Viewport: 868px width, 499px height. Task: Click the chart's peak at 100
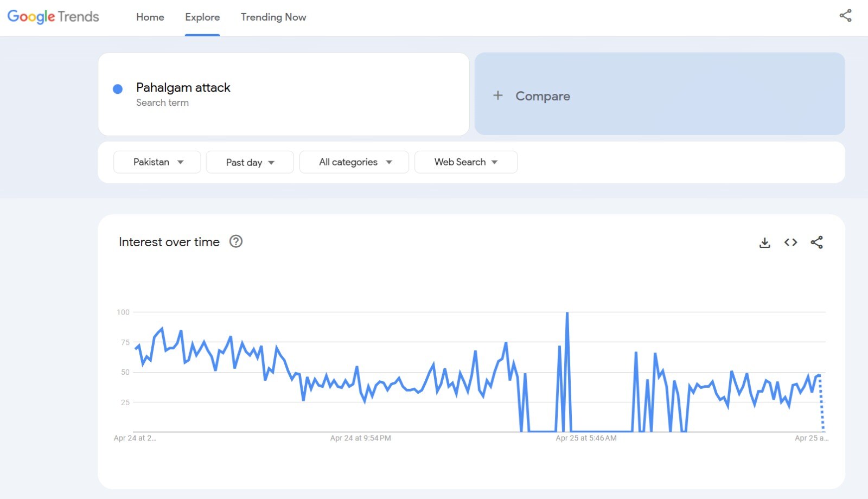coord(567,313)
